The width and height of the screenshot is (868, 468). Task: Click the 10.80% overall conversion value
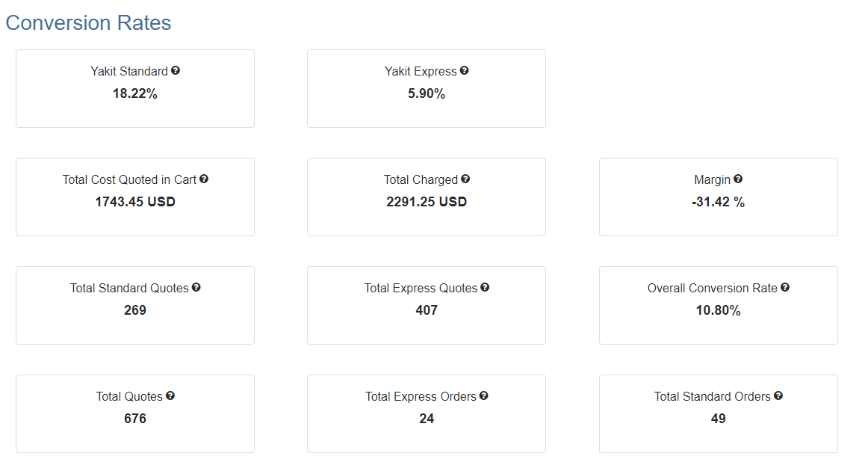(718, 310)
